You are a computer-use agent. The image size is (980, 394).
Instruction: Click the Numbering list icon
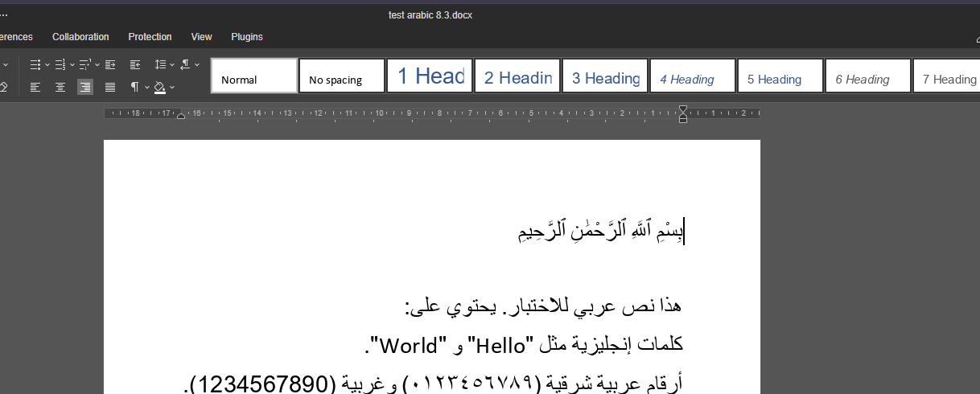pyautogui.click(x=60, y=64)
